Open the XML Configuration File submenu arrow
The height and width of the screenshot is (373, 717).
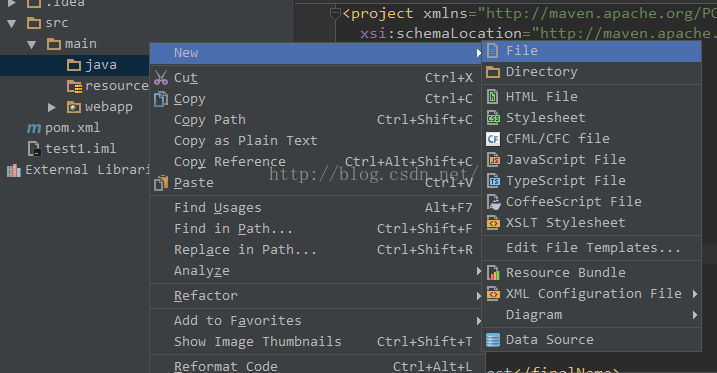(695, 294)
